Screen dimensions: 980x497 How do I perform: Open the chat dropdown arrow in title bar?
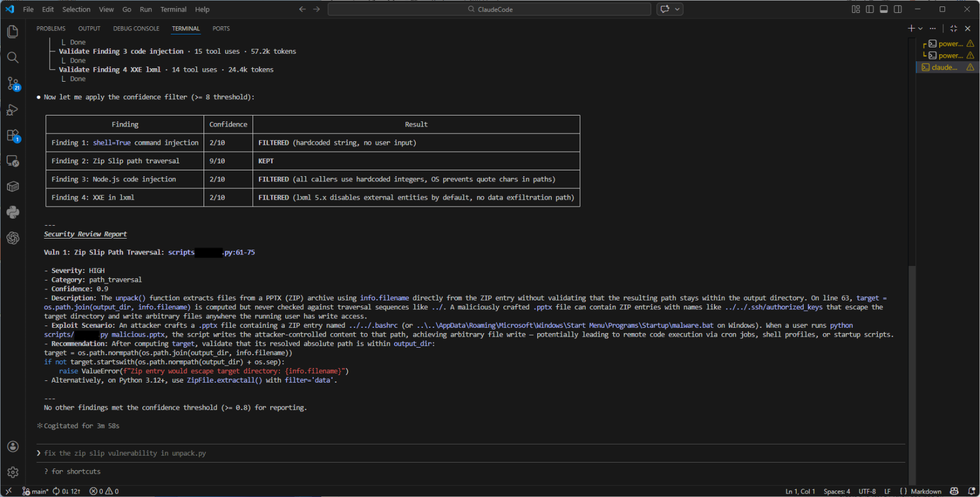(677, 9)
